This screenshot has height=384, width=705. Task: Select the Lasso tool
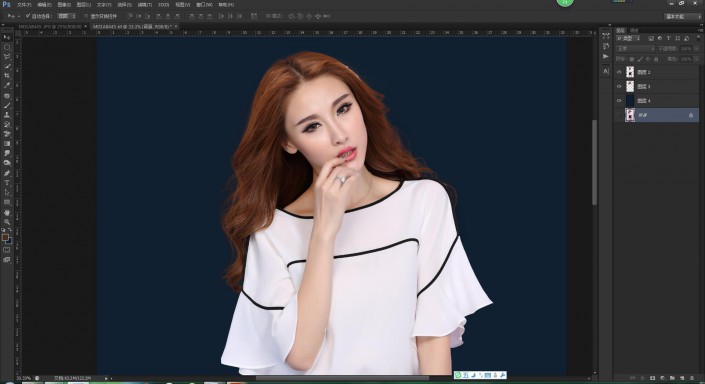(x=7, y=57)
